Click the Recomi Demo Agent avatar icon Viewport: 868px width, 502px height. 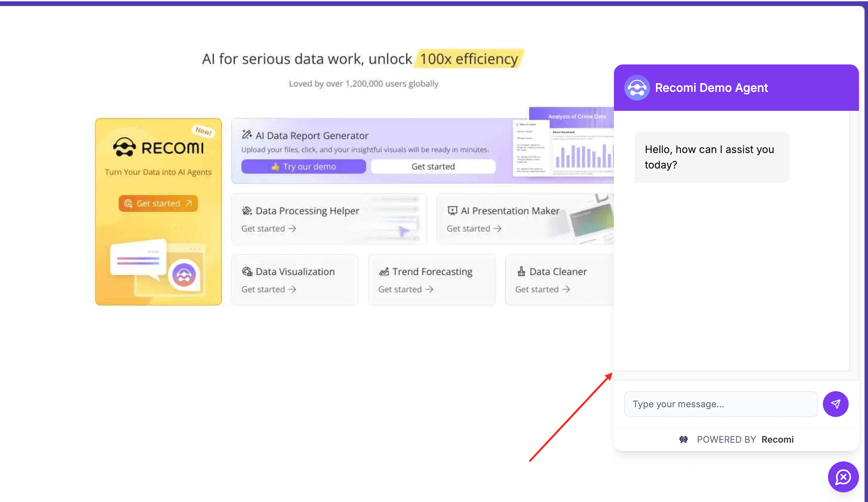pos(637,88)
